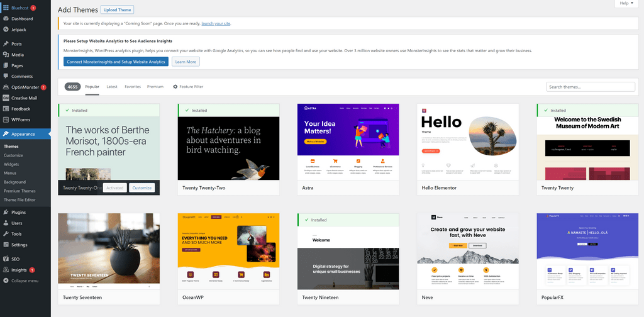The height and width of the screenshot is (317, 644).
Task: Click the Upload Theme button
Action: 118,10
